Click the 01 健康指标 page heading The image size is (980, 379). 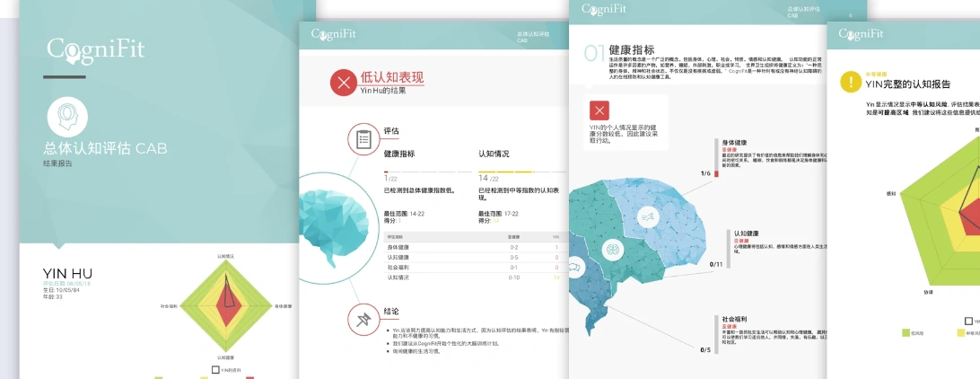(x=619, y=50)
